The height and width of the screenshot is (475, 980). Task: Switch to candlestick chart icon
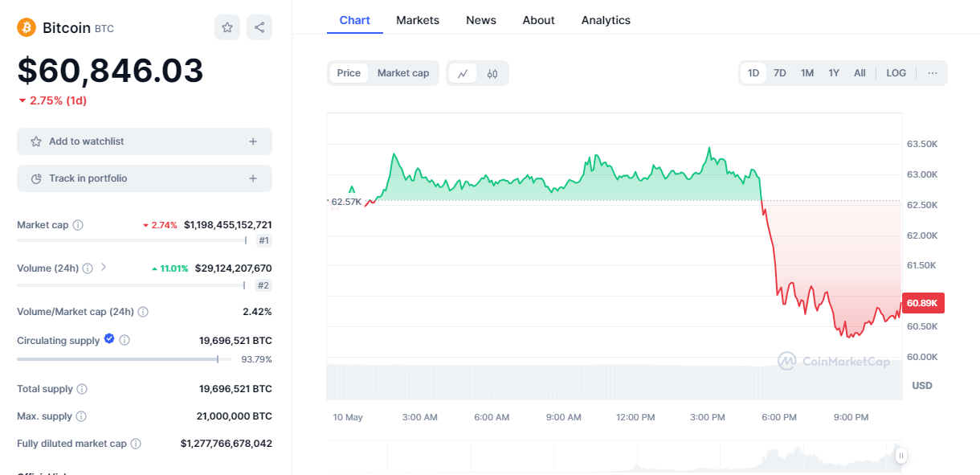point(492,73)
